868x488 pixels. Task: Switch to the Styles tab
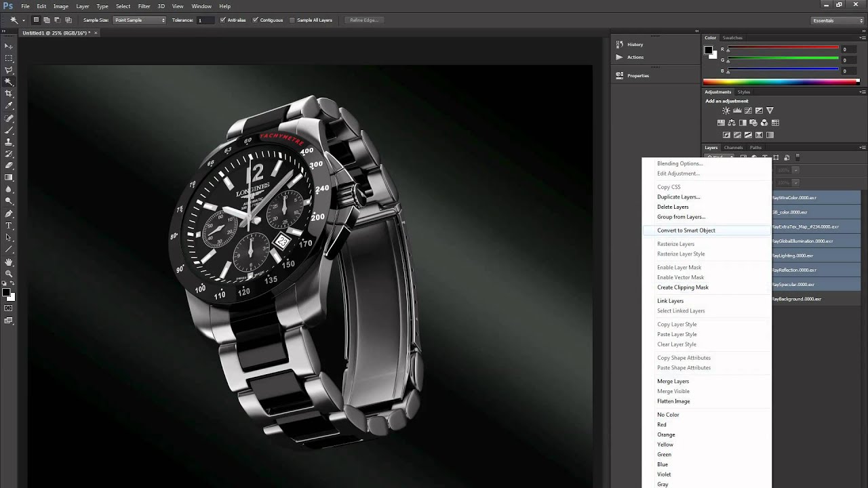pyautogui.click(x=744, y=91)
